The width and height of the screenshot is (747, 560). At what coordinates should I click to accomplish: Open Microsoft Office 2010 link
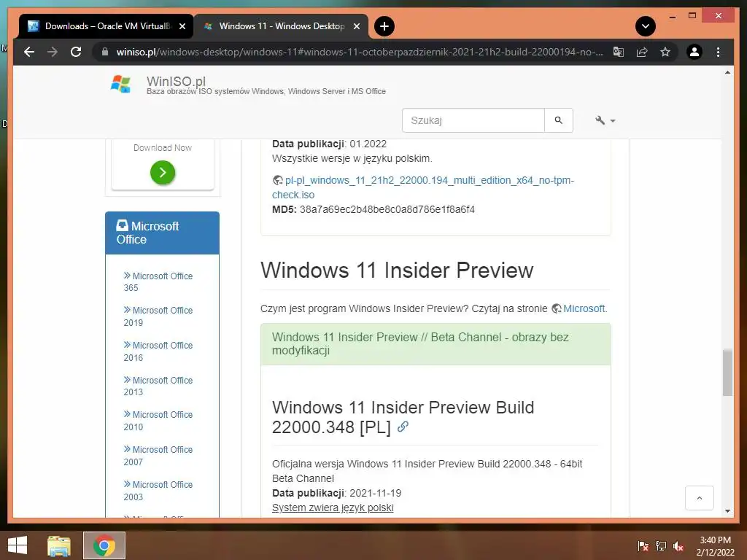coord(158,421)
